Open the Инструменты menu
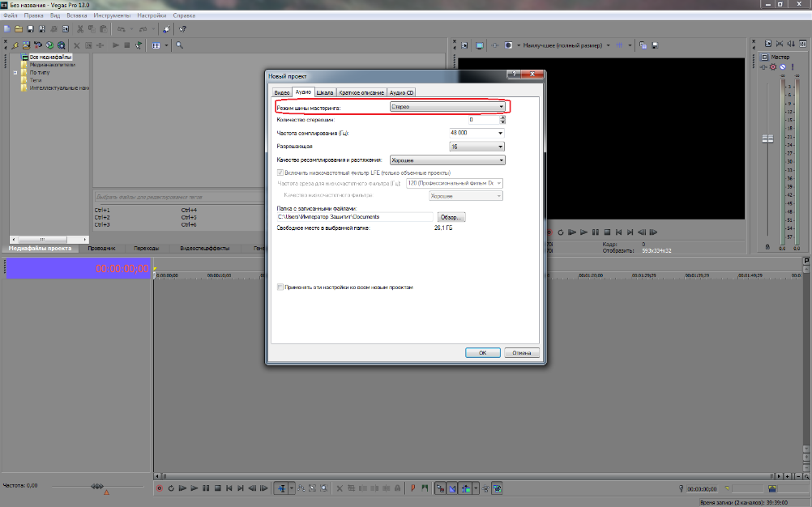 click(112, 15)
